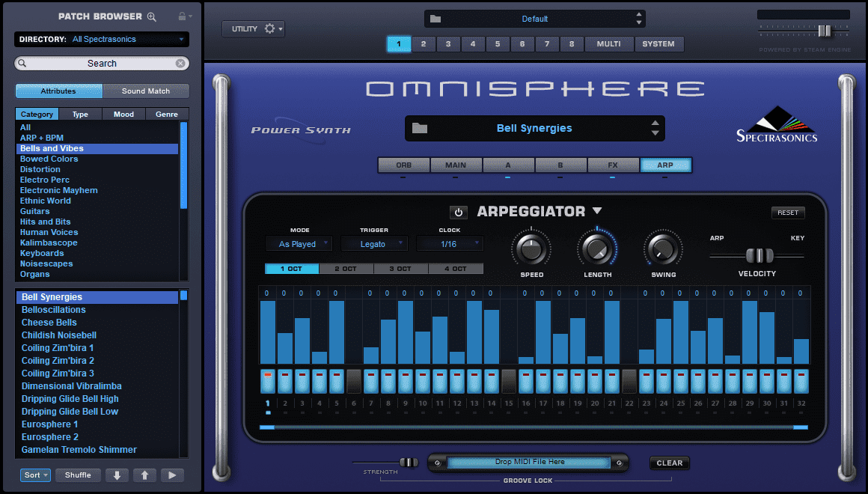Click Default multi up/down stepper arrows

point(639,19)
